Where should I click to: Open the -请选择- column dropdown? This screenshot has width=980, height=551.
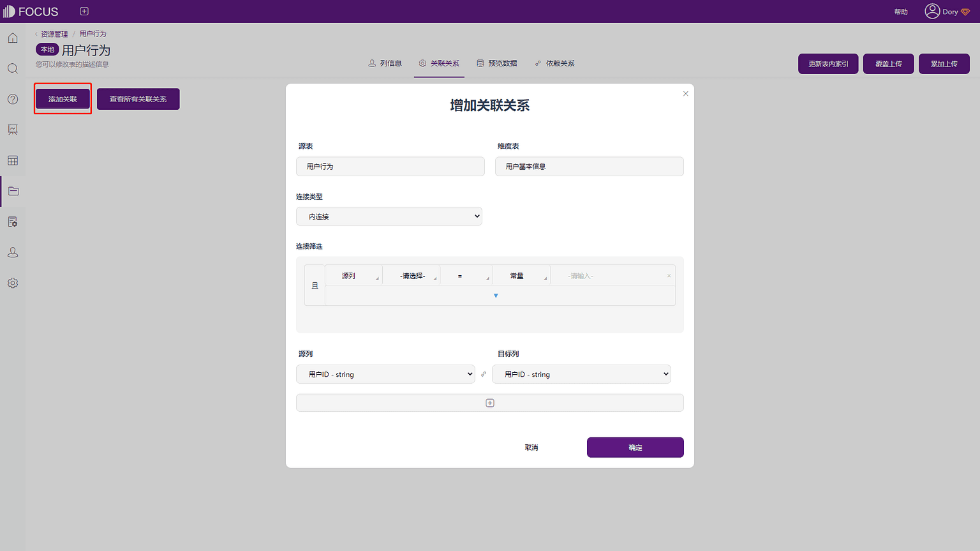click(412, 276)
